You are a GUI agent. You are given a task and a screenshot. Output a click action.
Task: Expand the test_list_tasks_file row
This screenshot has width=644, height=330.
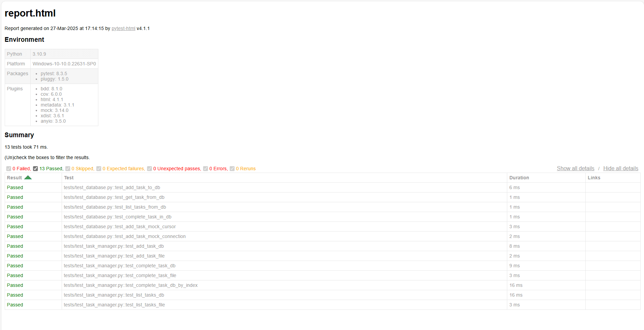[114, 305]
